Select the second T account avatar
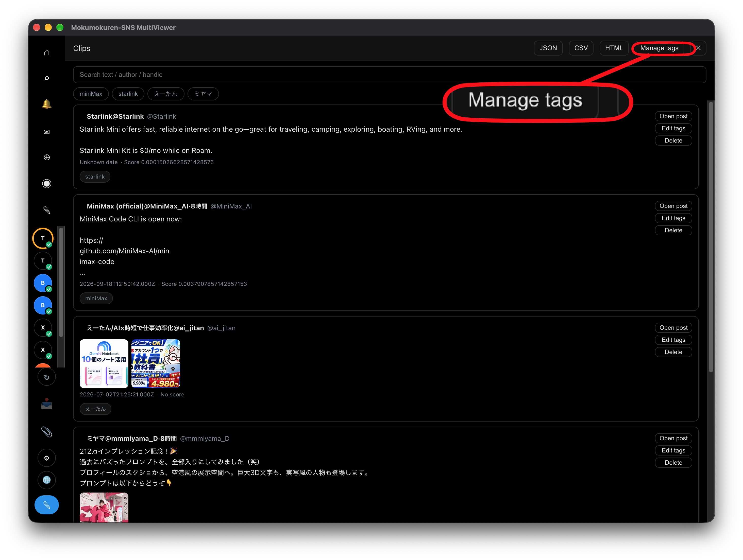743x560 pixels. tap(43, 261)
